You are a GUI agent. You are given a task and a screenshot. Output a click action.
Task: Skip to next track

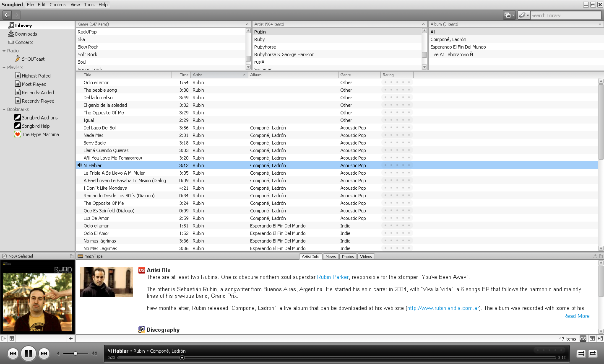(x=44, y=354)
